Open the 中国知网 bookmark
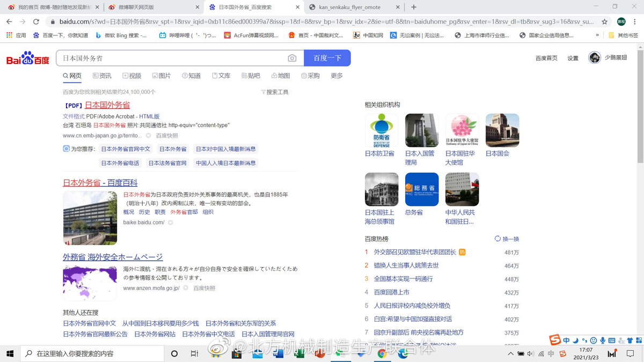644x362 pixels. [x=367, y=35]
